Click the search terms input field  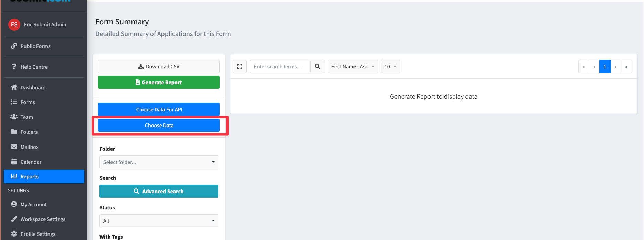point(280,66)
